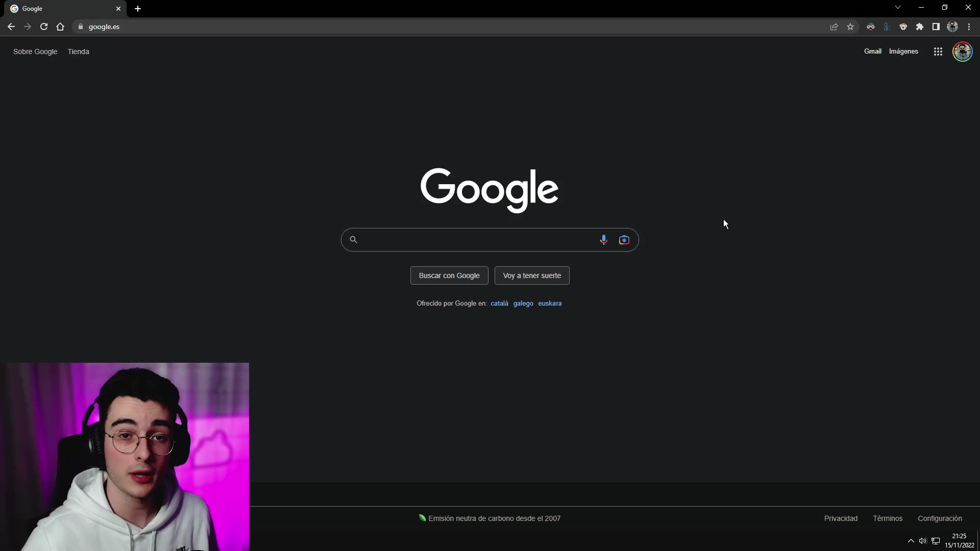
Task: Switch language to català
Action: 499,304
